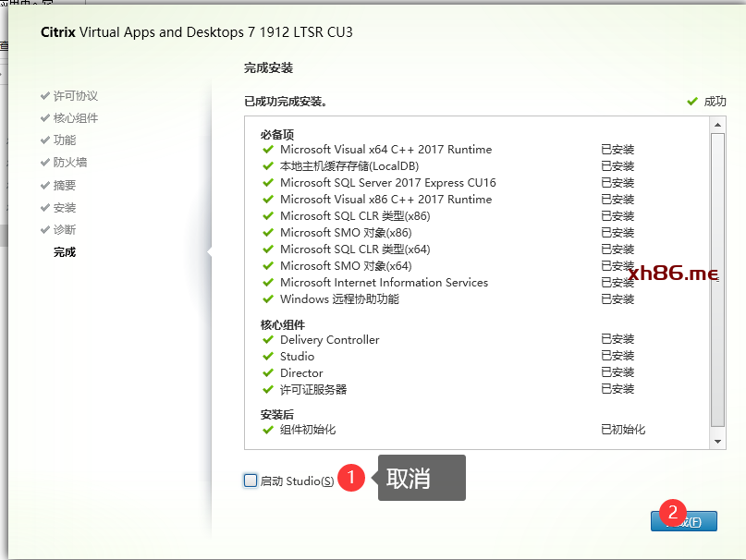Click the gray check beside 许可协议 step
Viewport: 746px width, 560px height.
45,95
